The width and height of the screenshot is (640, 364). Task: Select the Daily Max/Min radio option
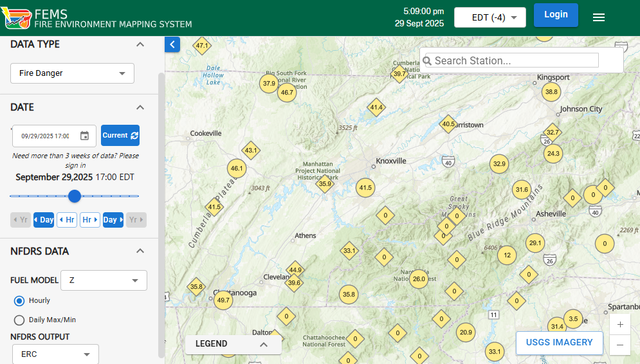[19, 320]
